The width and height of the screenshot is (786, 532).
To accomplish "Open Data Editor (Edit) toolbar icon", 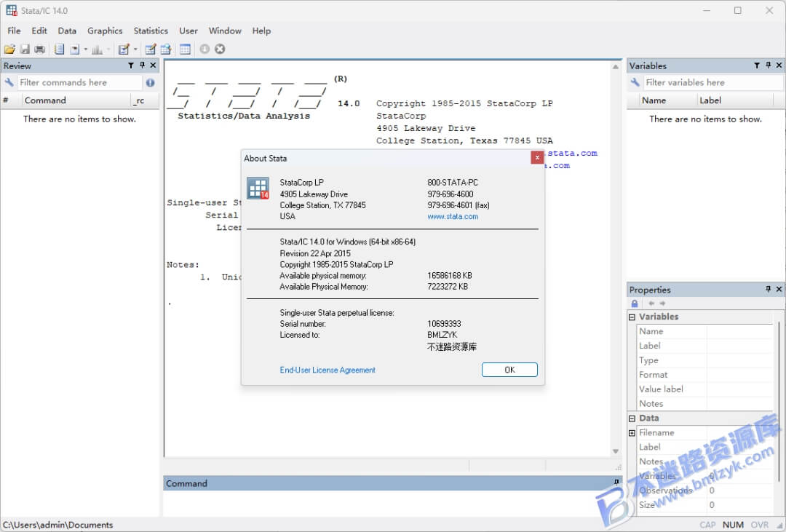I will point(151,49).
